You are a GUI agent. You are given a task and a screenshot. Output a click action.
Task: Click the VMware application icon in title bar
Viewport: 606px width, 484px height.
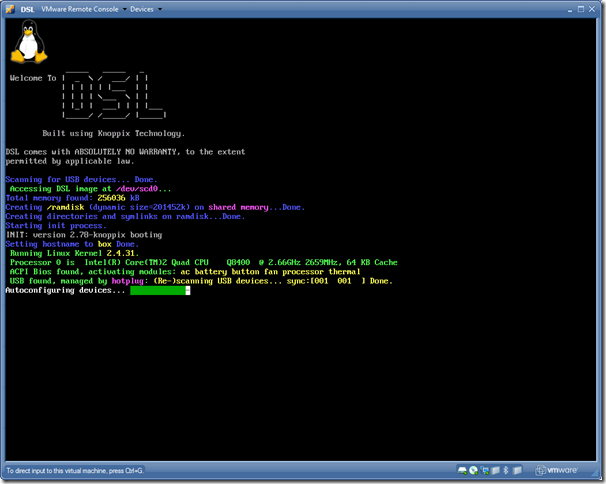[x=10, y=9]
